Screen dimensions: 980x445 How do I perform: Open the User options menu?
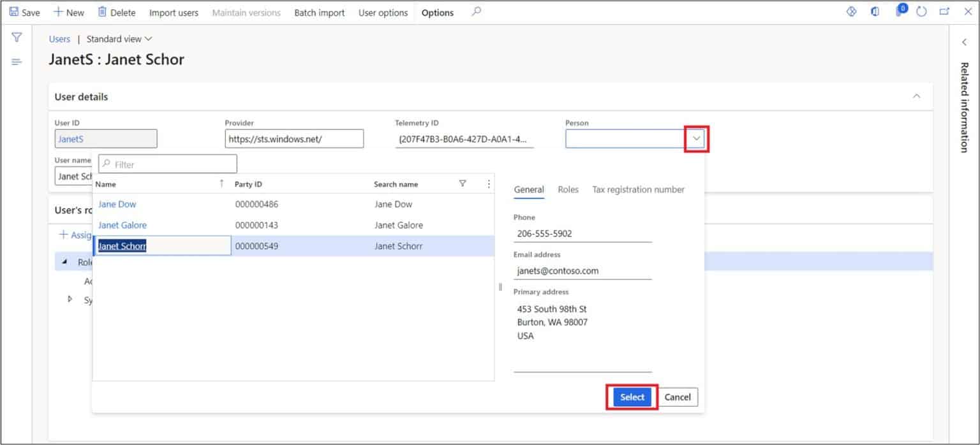(383, 13)
